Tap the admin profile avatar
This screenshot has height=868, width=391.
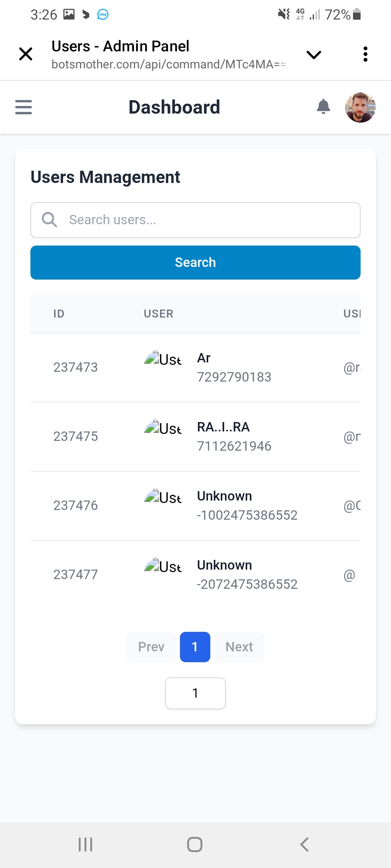point(360,107)
